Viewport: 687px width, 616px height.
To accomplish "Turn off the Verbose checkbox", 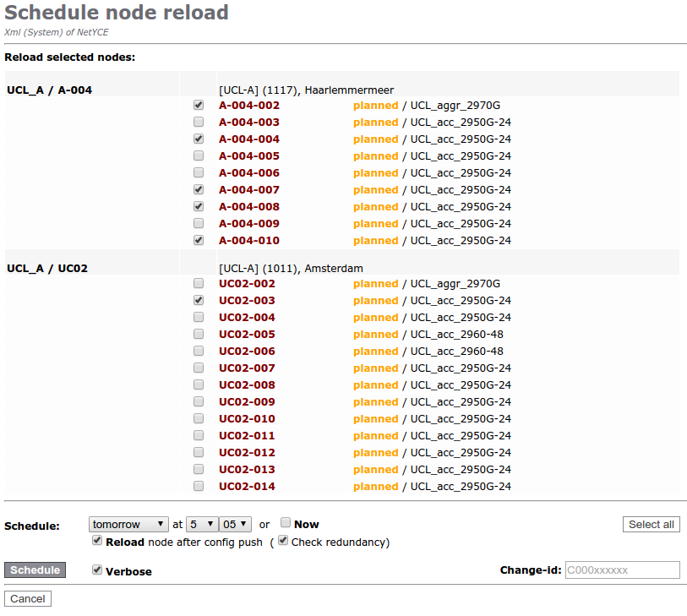I will (x=97, y=570).
